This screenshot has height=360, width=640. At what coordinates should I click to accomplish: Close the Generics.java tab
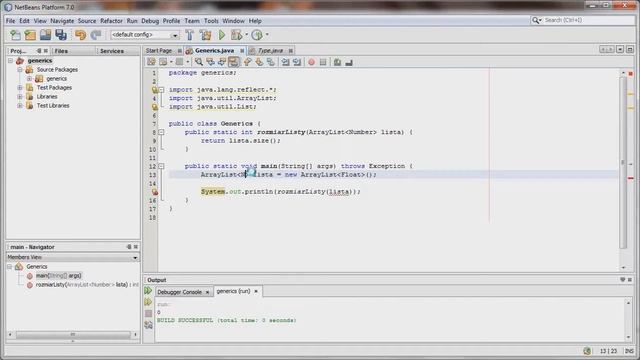[x=242, y=51]
